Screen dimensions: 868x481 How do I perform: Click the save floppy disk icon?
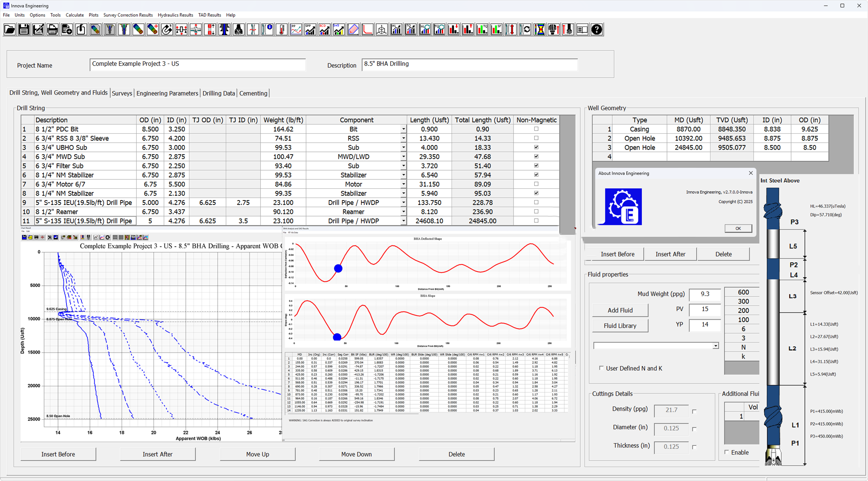(x=24, y=30)
